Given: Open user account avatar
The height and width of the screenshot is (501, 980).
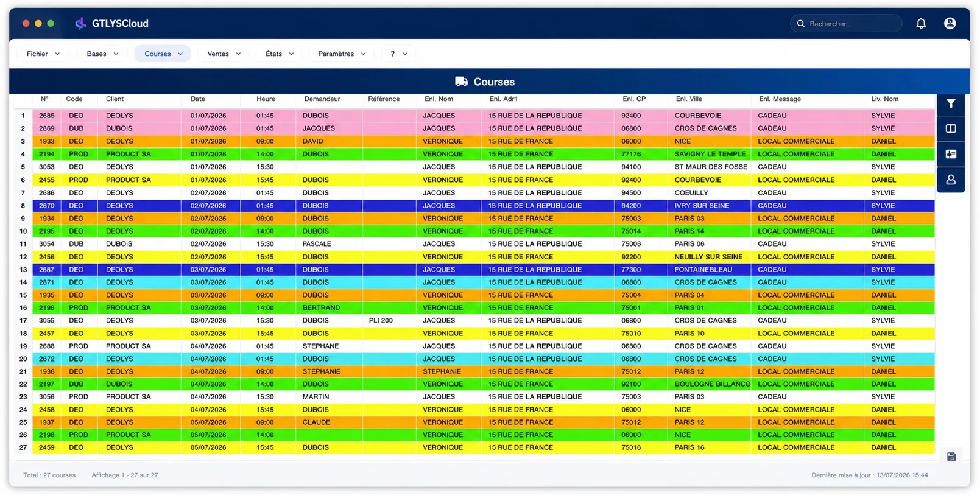Looking at the screenshot, I should [950, 23].
